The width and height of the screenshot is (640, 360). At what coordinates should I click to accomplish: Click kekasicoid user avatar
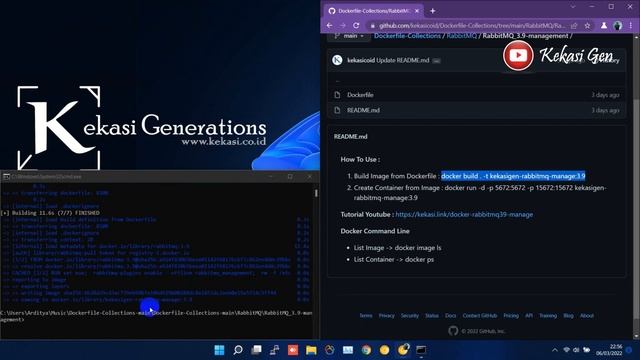pyautogui.click(x=337, y=60)
